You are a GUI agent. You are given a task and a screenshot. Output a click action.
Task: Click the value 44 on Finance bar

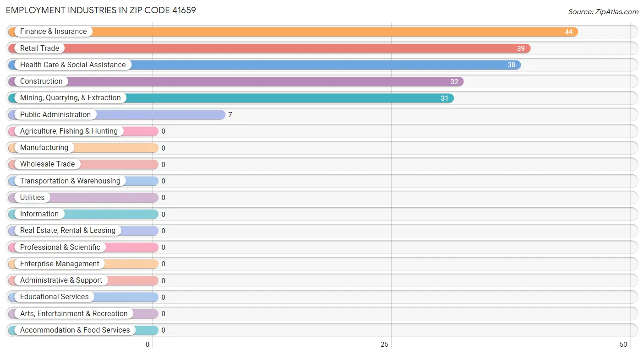pyautogui.click(x=568, y=32)
